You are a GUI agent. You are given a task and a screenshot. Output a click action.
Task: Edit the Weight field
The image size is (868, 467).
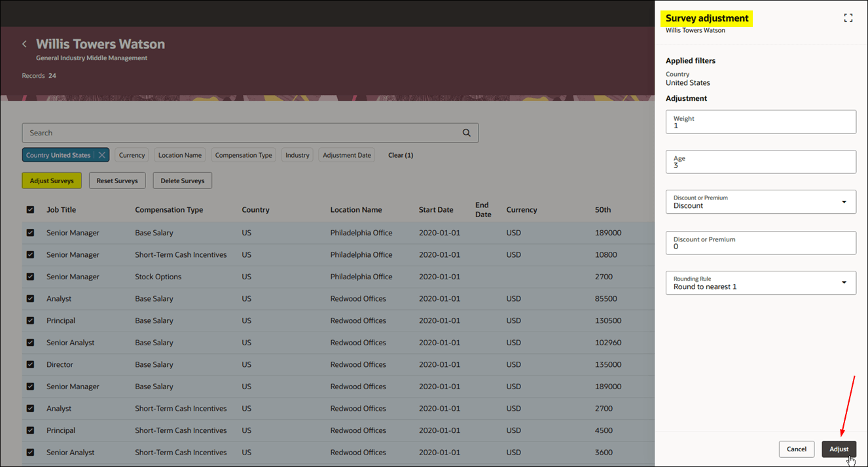(x=761, y=122)
